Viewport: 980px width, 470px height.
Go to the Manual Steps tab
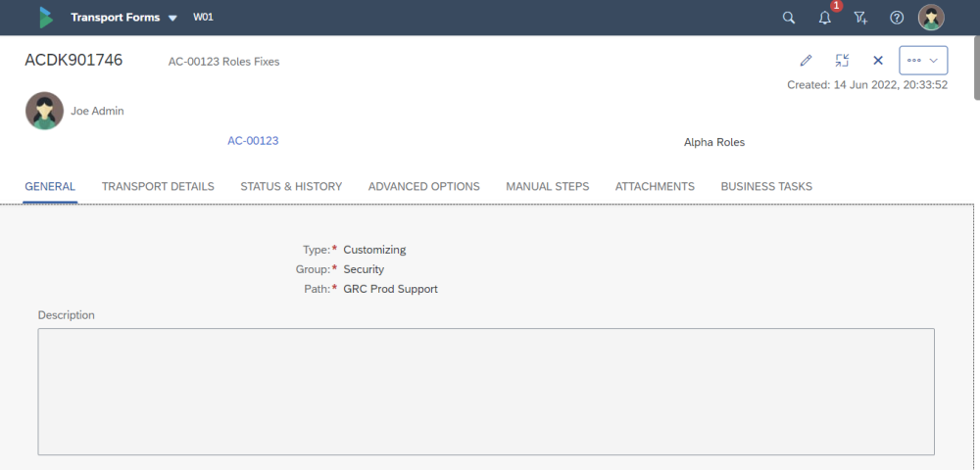(x=547, y=186)
